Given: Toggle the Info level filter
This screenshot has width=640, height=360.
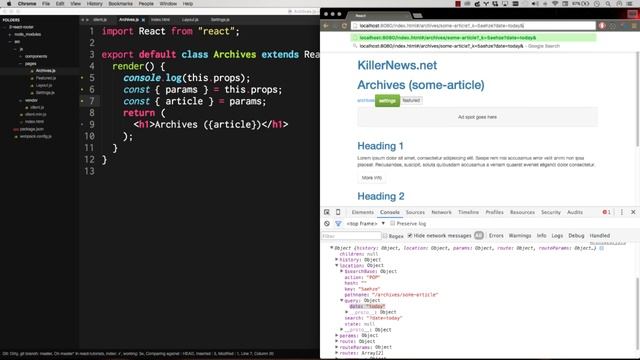Looking at the screenshot, I should (542, 236).
